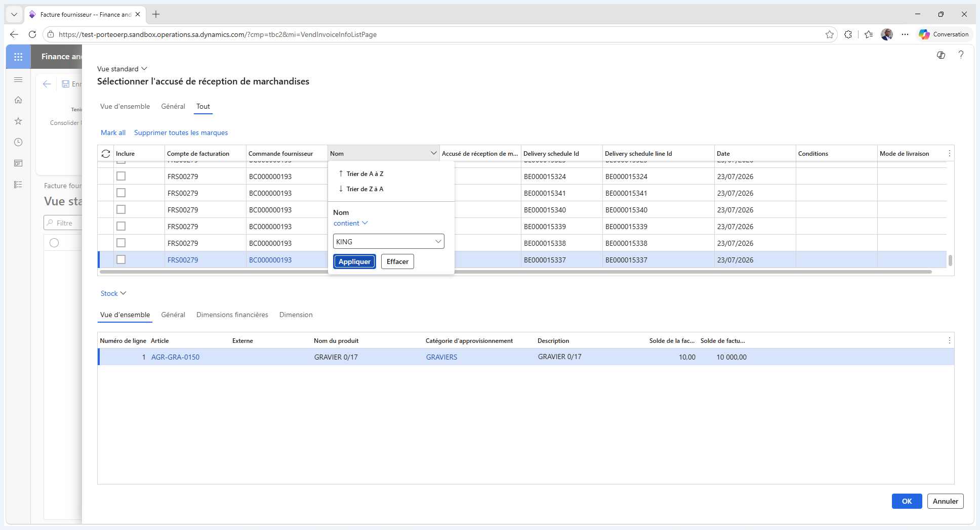
Task: Click the Filtre search box in background
Action: [x=64, y=223]
